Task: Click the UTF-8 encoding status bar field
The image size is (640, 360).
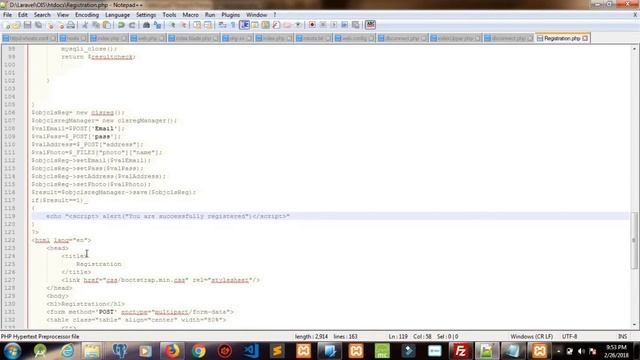Action: point(569,337)
